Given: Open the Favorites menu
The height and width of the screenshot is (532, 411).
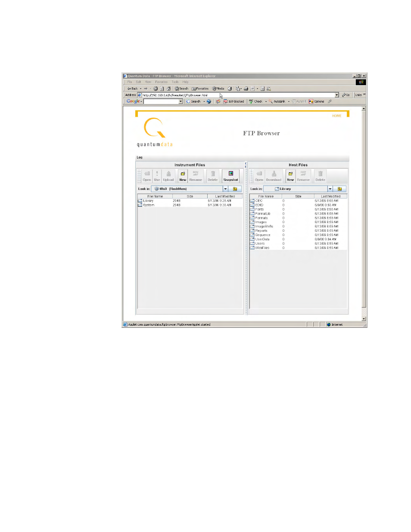Looking at the screenshot, I should point(162,82).
